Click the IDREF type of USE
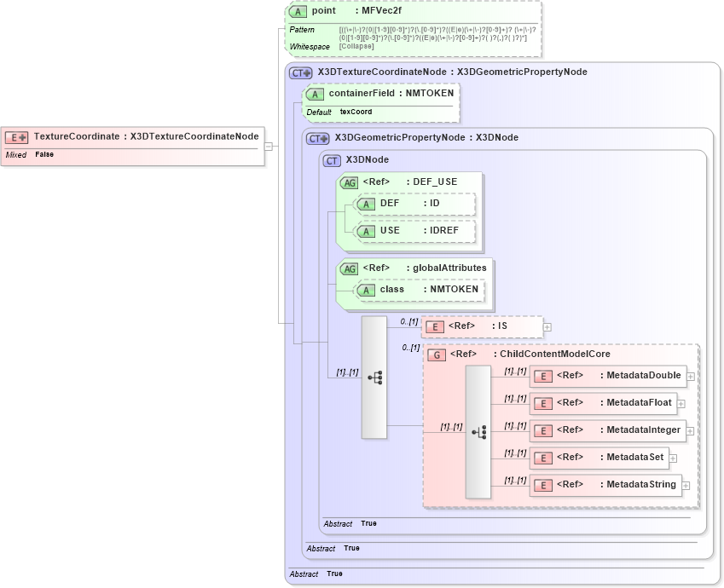Viewport: 724px width, 588px height. pyautogui.click(x=443, y=230)
